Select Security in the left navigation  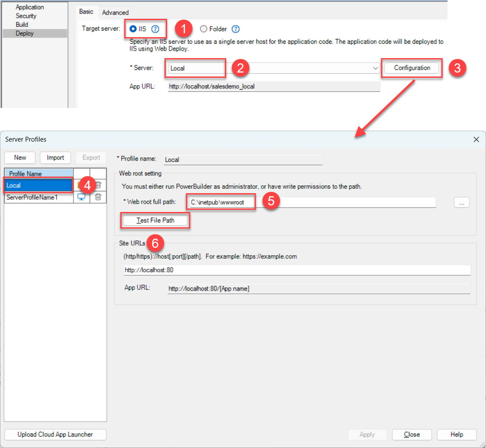(26, 16)
